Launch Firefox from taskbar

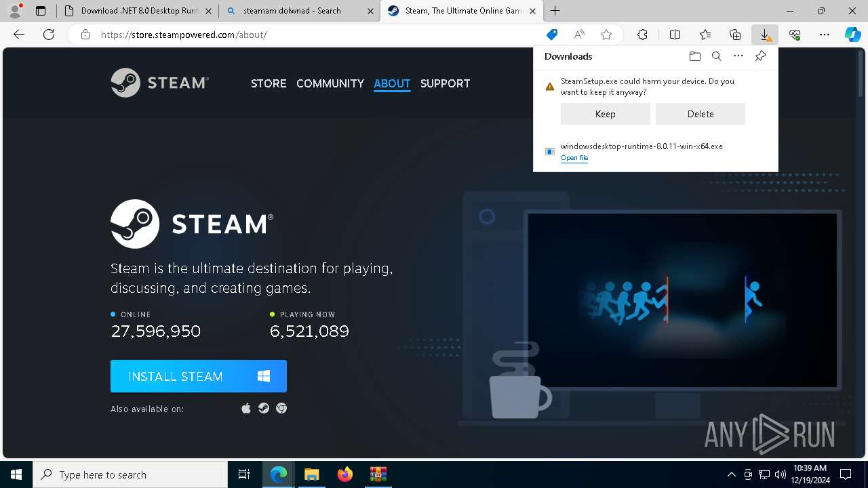[344, 474]
